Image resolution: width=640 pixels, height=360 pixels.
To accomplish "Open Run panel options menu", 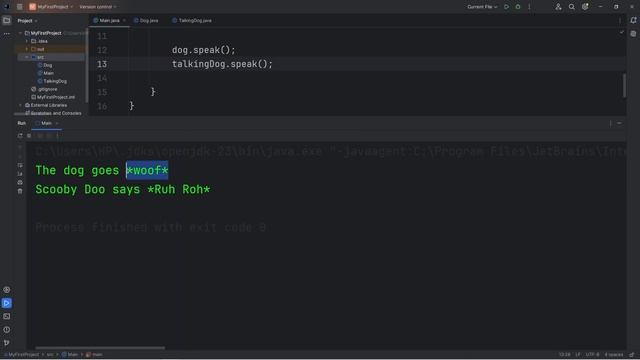I will tap(611, 123).
